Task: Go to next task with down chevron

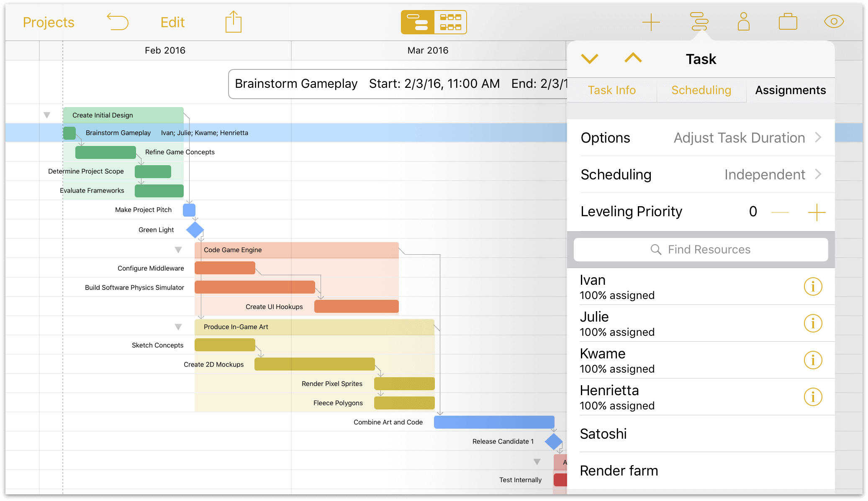Action: pyautogui.click(x=590, y=59)
